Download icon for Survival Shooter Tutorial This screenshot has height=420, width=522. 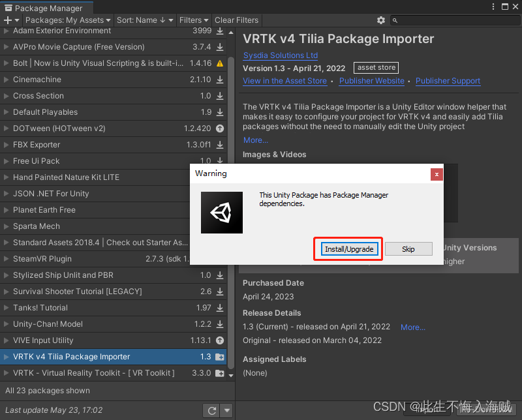click(220, 292)
